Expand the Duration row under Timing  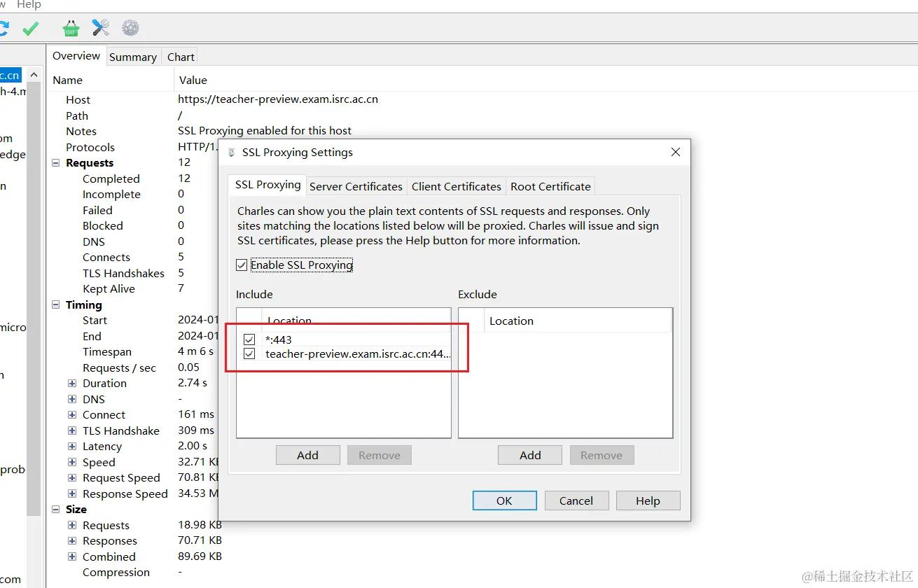72,384
